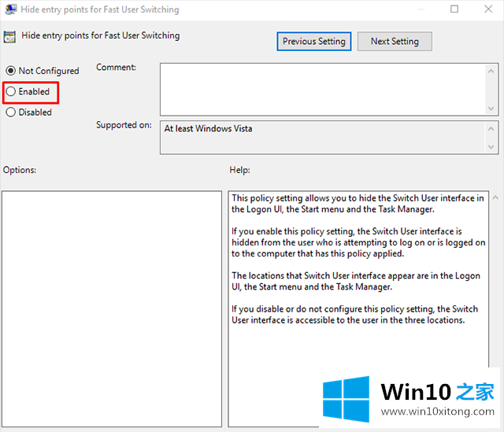Screen dimensions: 504x432
Task: Click up arrow of Comment scrollbar
Action: tap(491, 72)
